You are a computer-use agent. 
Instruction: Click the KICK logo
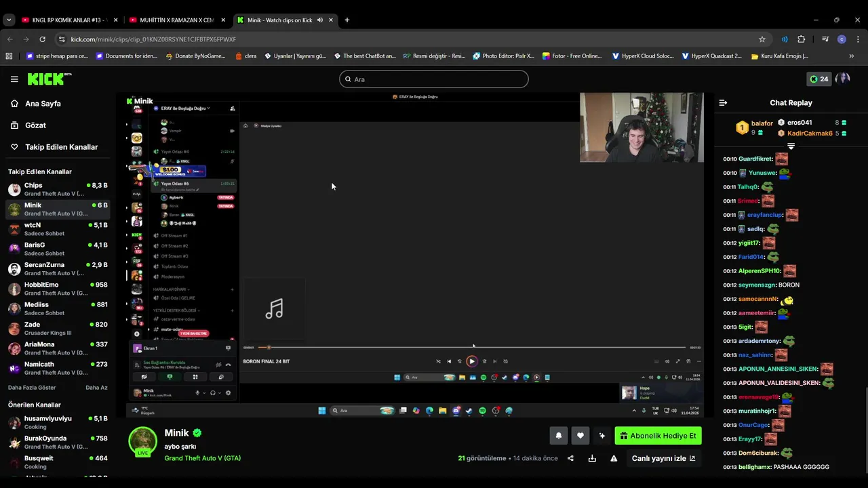point(50,79)
